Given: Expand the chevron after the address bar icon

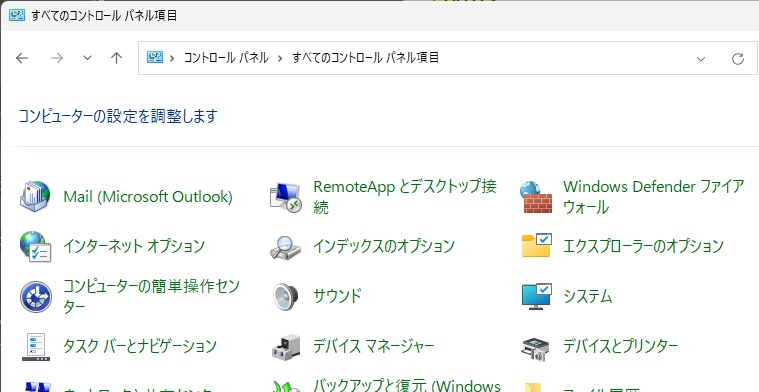Looking at the screenshot, I should coord(172,59).
